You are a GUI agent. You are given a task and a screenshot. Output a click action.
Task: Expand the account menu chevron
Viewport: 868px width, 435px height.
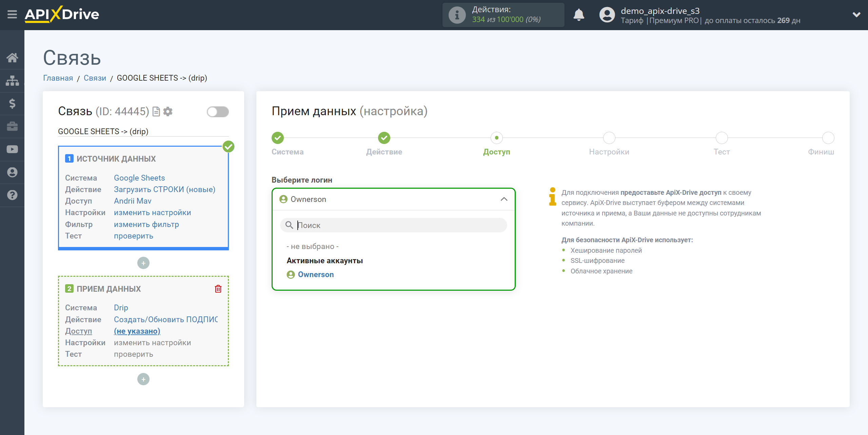tap(856, 15)
